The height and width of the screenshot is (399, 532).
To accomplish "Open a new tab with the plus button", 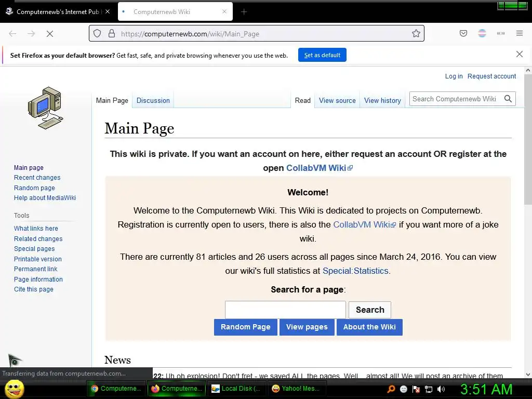I will point(244,12).
